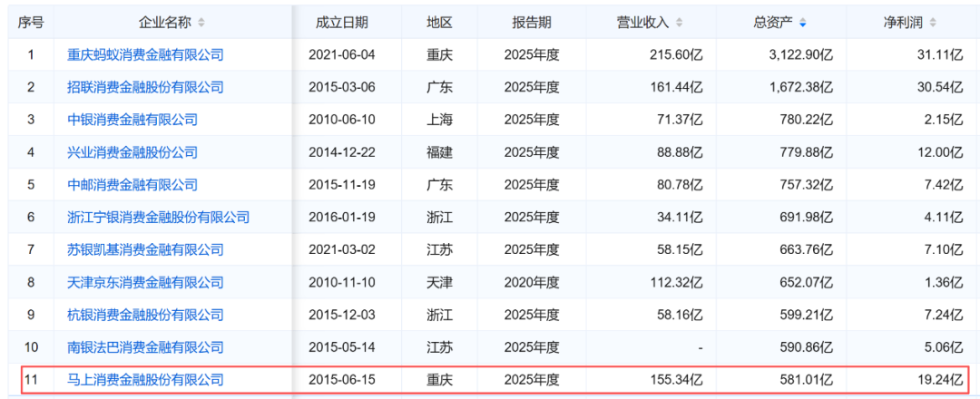The height and width of the screenshot is (399, 980).
Task: Open 杭银消费金融股份有限公司 link
Action: (145, 315)
